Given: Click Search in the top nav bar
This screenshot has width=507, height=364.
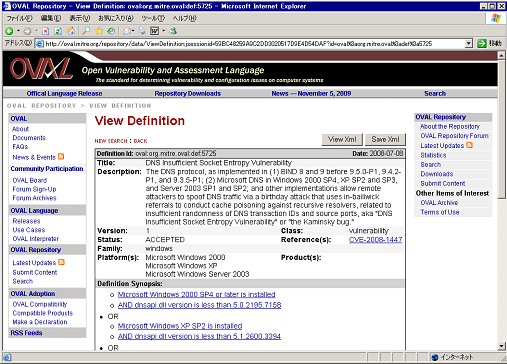Looking at the screenshot, I should pos(435,93).
